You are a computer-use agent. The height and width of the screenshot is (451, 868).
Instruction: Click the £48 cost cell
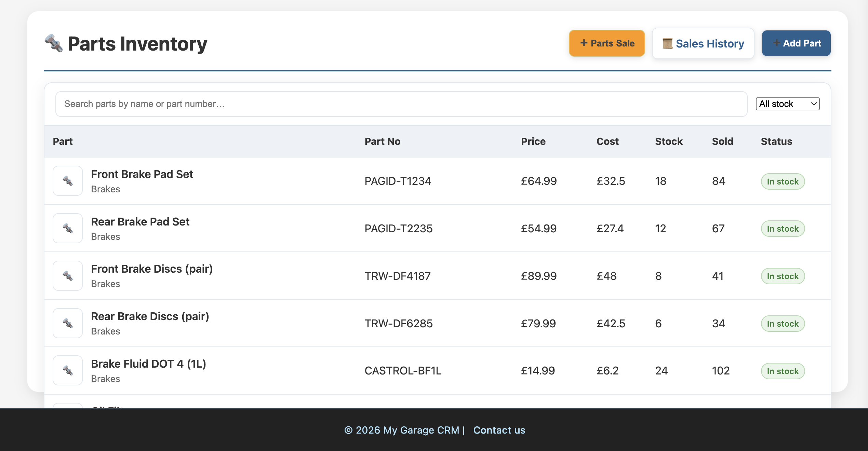pyautogui.click(x=606, y=276)
